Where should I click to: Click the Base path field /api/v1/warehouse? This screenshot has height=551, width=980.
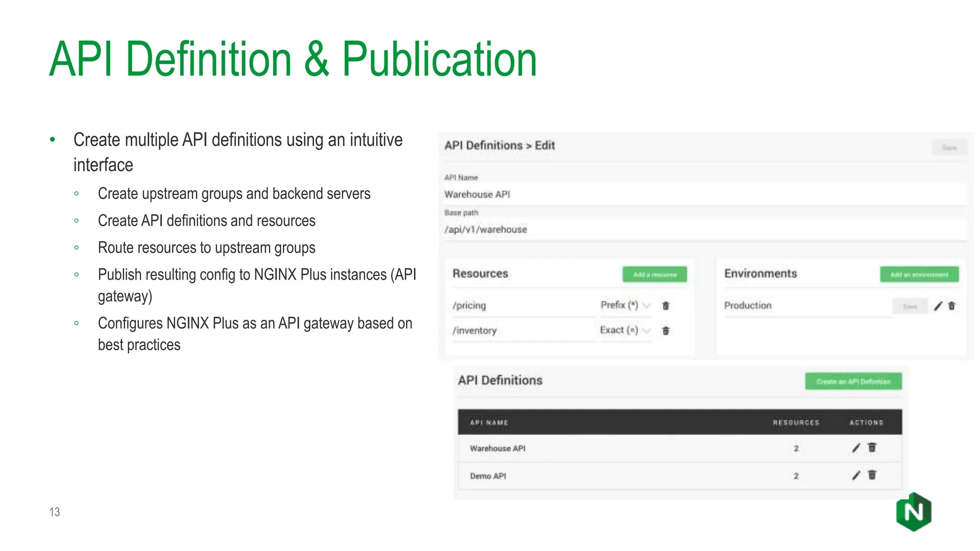[705, 230]
